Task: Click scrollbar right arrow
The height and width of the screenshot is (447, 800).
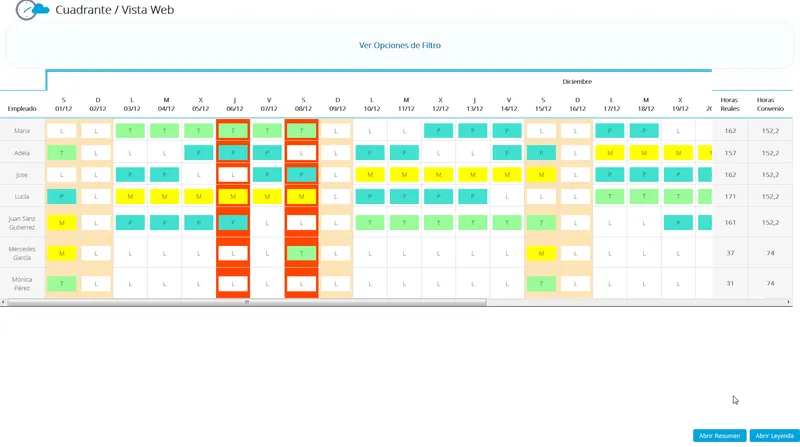Action: pos(789,302)
